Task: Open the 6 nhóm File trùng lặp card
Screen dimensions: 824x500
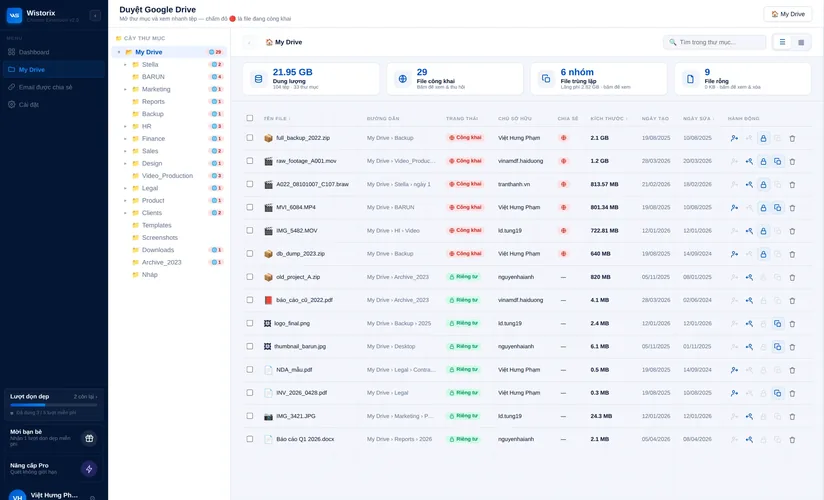Action: tap(599, 79)
